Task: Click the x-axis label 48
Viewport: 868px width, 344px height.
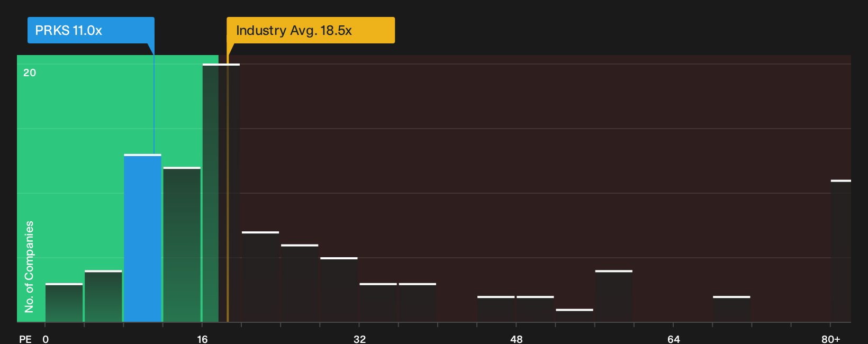Action: (517, 339)
